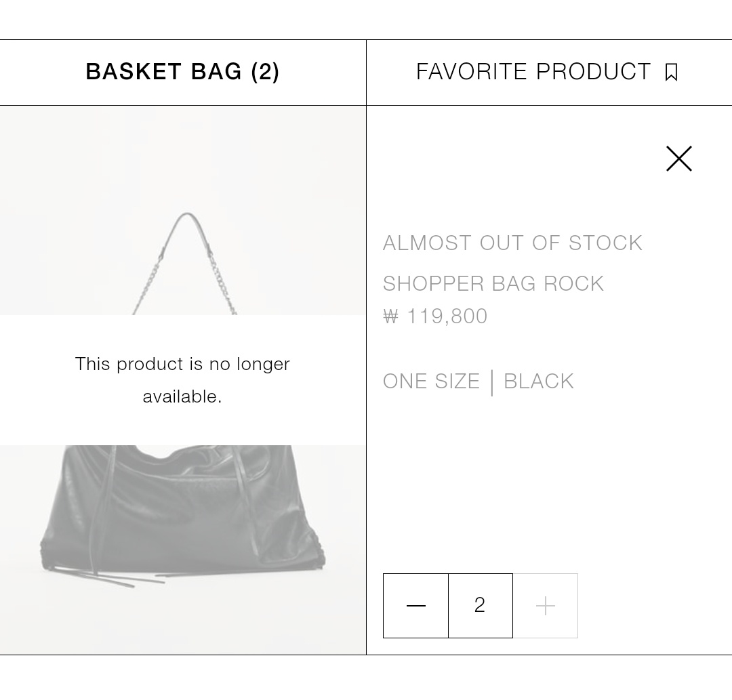Open the Shopper Bag Rock product name link

coord(493,284)
